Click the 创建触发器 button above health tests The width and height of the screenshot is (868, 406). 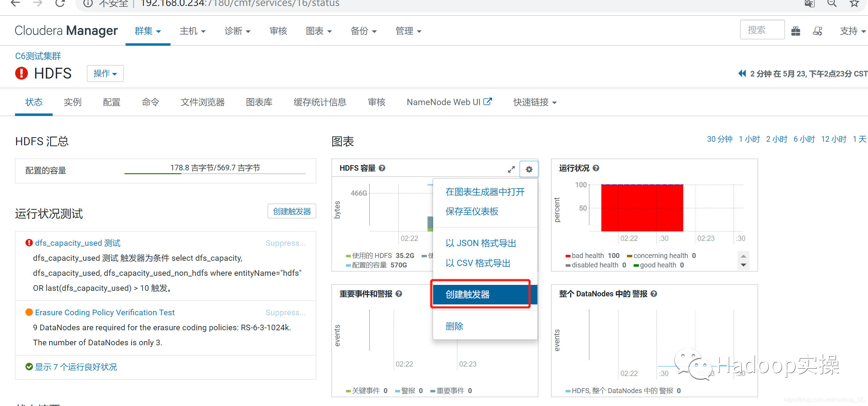(292, 211)
